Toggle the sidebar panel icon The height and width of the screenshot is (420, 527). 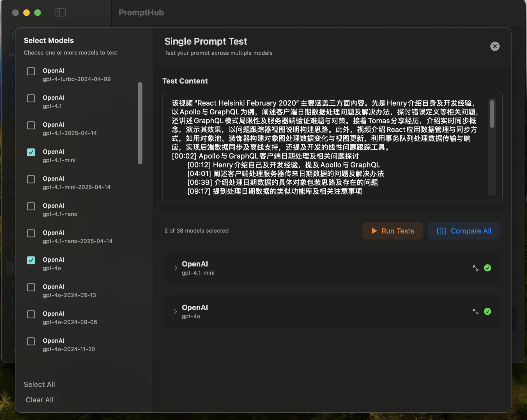click(61, 13)
